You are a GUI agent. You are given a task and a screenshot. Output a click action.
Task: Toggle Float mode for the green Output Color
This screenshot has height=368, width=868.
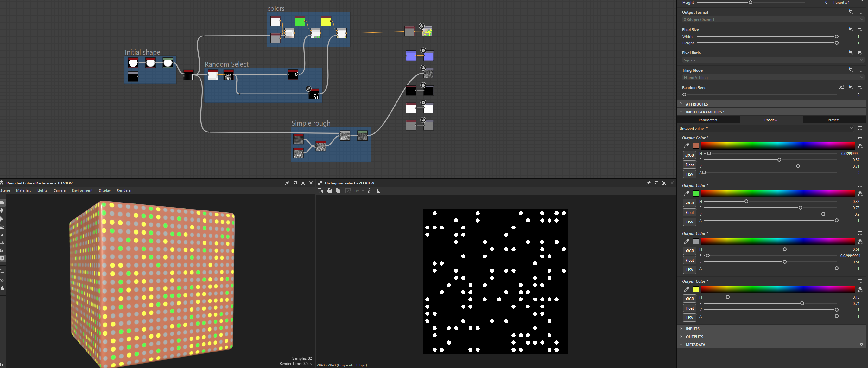click(689, 212)
